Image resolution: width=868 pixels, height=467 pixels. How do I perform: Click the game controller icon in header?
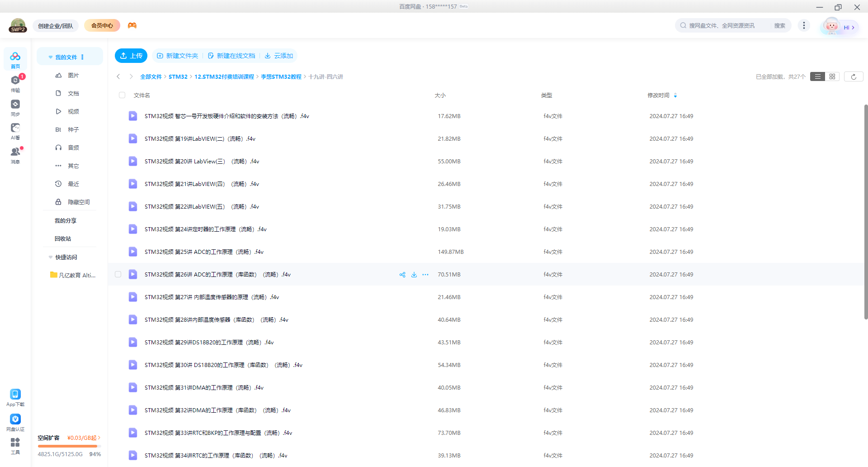click(x=132, y=25)
